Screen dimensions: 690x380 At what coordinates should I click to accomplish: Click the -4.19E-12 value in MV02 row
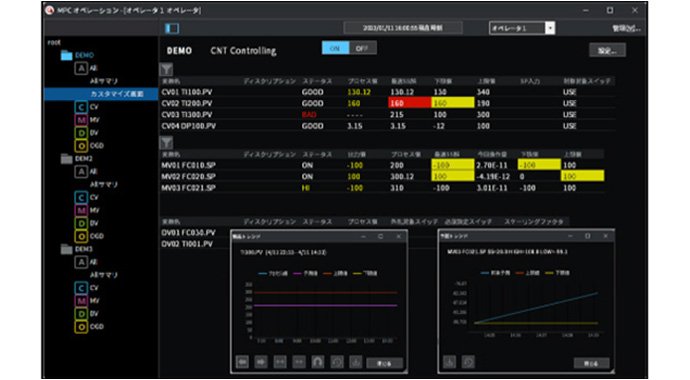pos(493,177)
